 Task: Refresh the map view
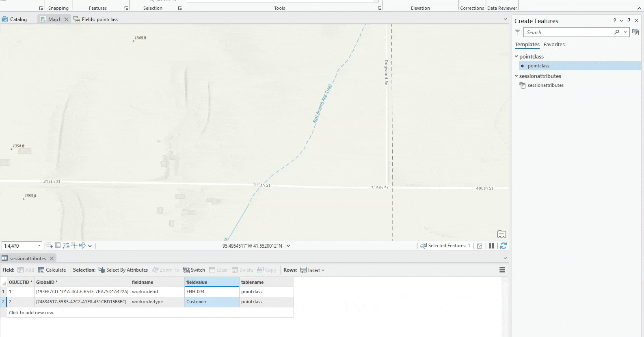504,246
